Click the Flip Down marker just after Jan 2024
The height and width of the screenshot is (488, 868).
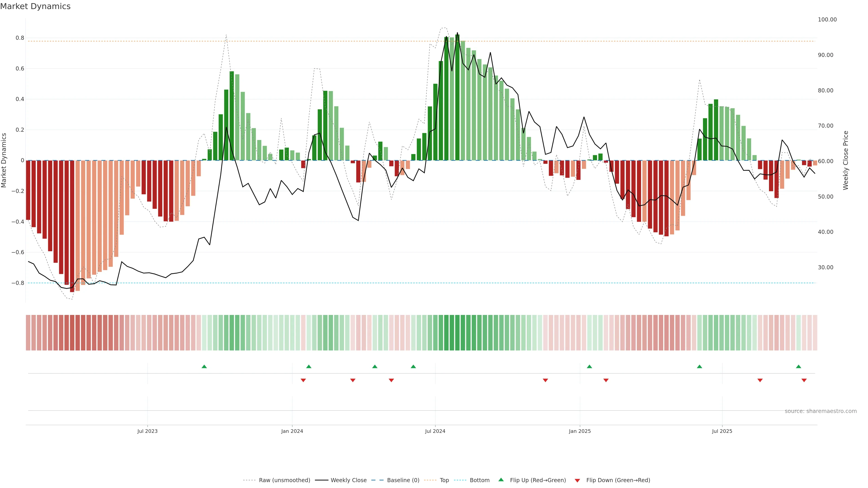pyautogui.click(x=303, y=380)
